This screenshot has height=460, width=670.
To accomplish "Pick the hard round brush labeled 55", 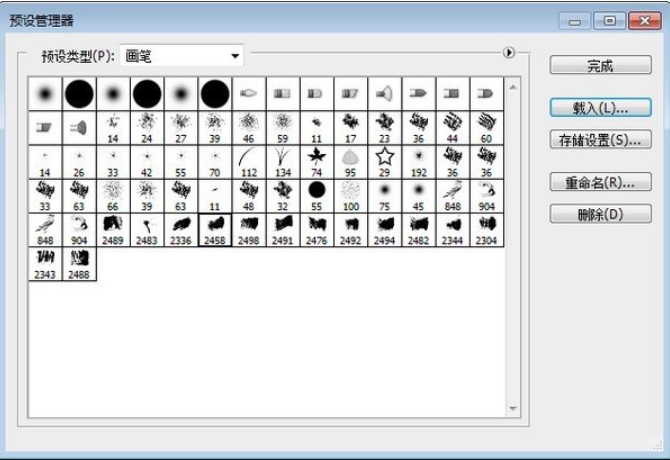I will 317,195.
